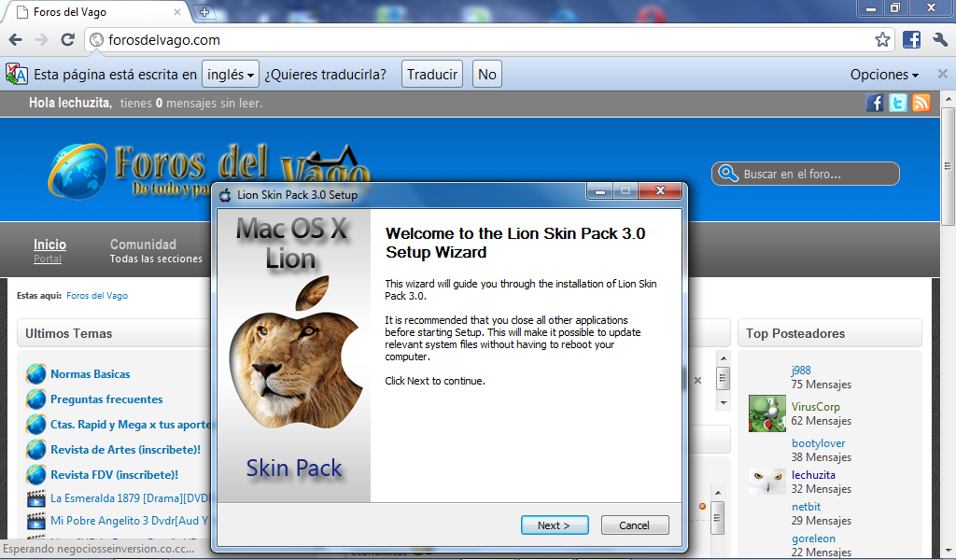Click the Hola lechuzita greeting
Viewport: 956px width, 560px height.
coord(70,103)
